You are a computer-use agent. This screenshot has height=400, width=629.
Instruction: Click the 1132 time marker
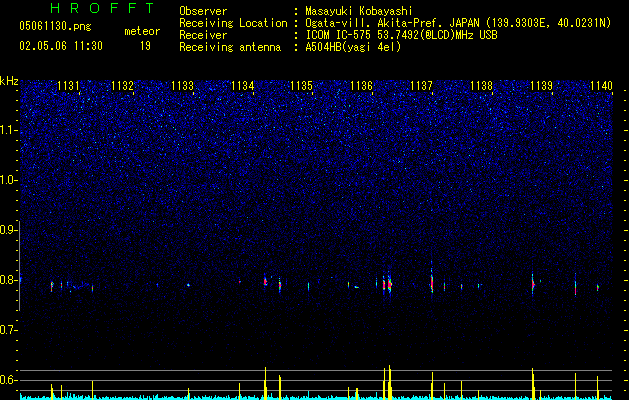pos(122,86)
